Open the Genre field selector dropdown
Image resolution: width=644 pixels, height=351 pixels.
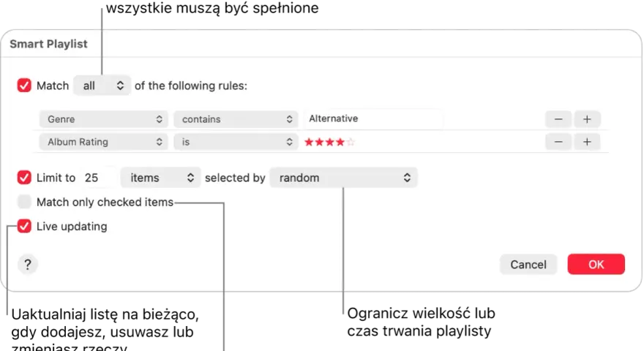(x=103, y=119)
